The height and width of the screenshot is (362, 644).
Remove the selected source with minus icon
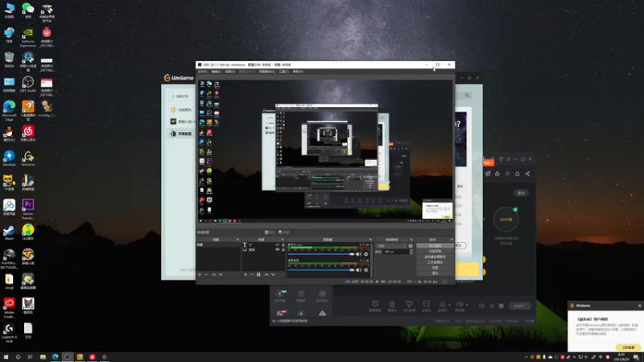(x=252, y=274)
